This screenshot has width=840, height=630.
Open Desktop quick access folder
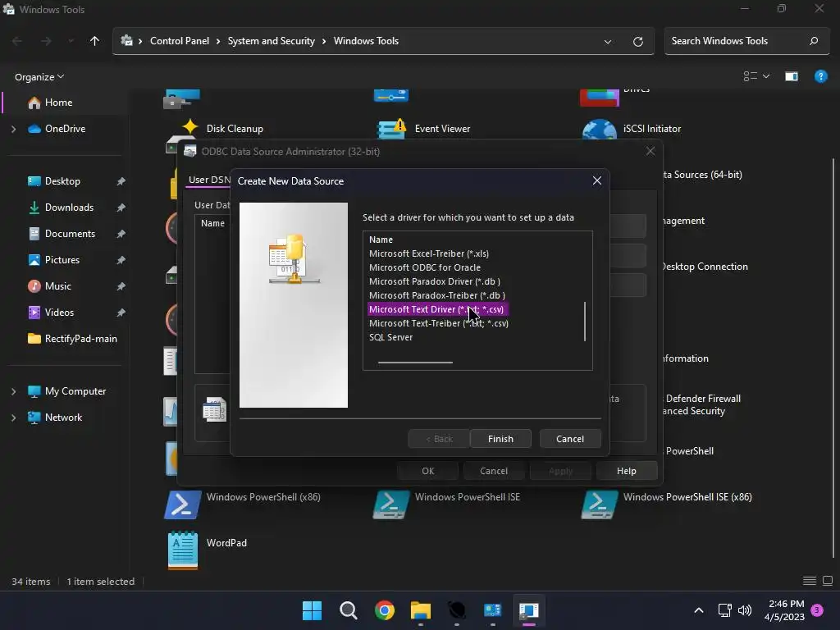(x=62, y=181)
